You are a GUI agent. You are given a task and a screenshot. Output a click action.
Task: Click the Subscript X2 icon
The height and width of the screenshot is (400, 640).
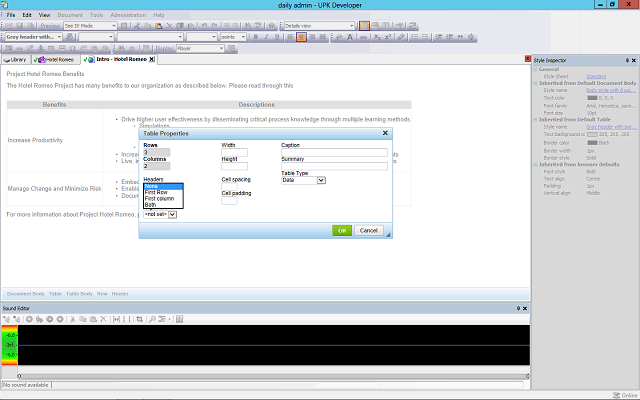[377, 37]
